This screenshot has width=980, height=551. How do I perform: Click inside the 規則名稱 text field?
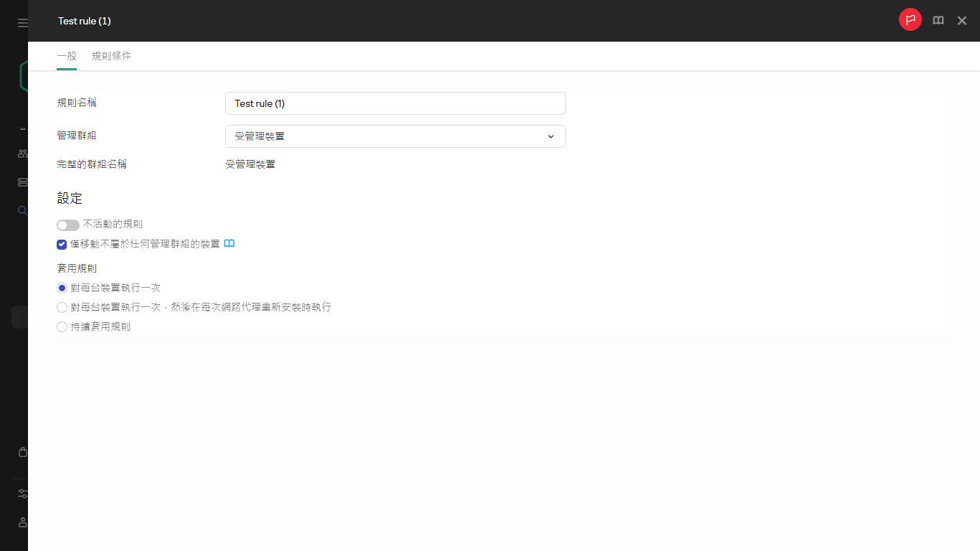tap(395, 103)
